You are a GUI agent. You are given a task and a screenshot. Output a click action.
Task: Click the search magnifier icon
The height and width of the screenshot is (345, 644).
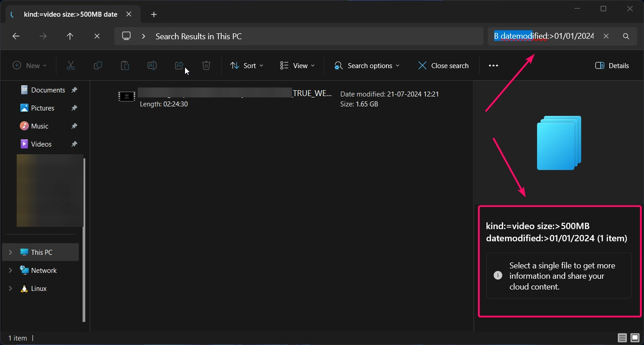626,37
